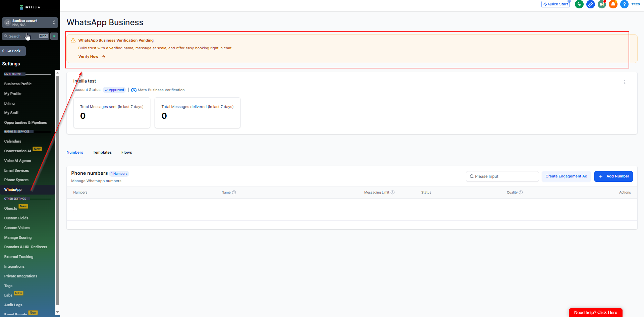Click the Status column header
This screenshot has width=644, height=317.
[426, 193]
